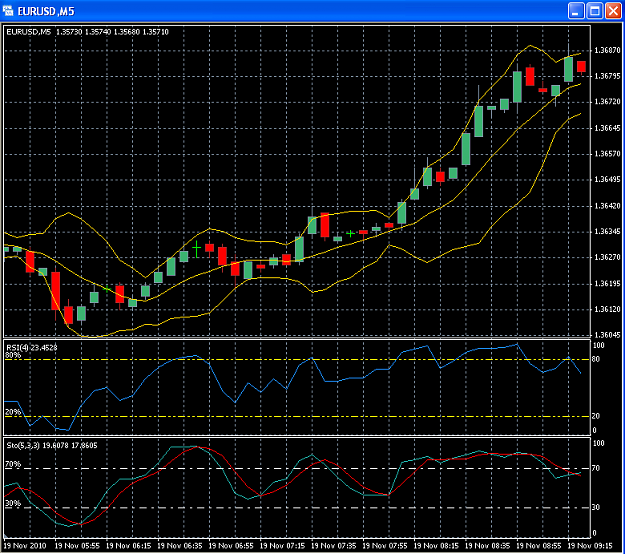Click the RSI scale value 80
625x554 pixels.
(596, 360)
